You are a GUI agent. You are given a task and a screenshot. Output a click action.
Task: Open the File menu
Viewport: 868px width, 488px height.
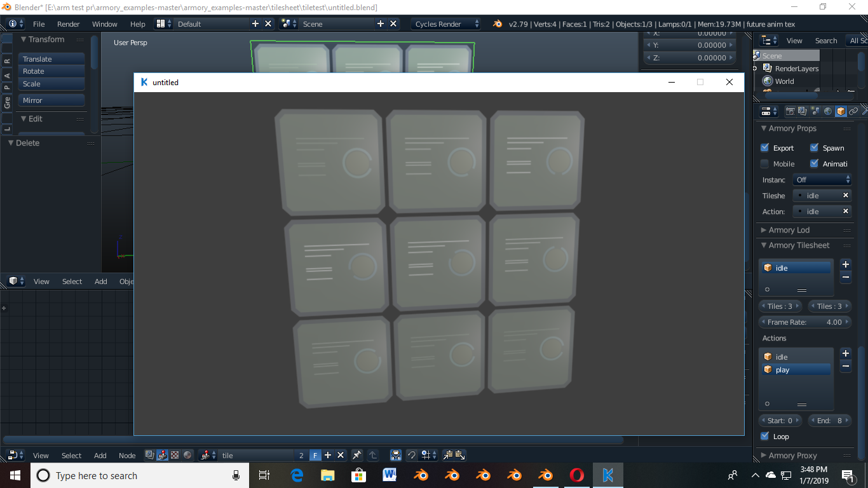[x=39, y=24]
